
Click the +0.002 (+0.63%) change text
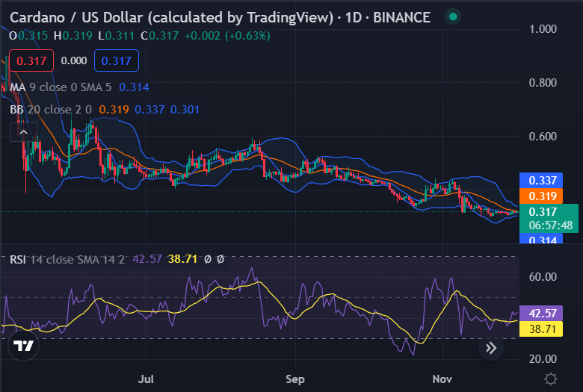coord(227,36)
